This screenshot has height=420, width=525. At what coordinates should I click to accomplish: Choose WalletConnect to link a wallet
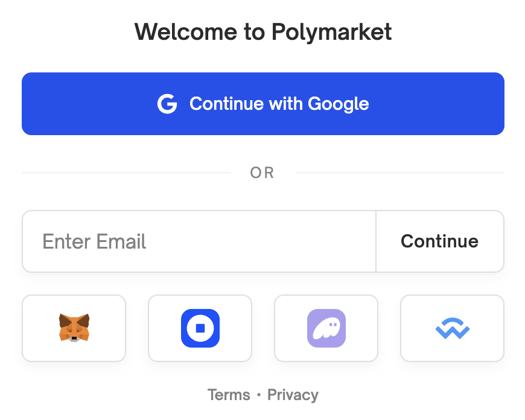coord(451,328)
